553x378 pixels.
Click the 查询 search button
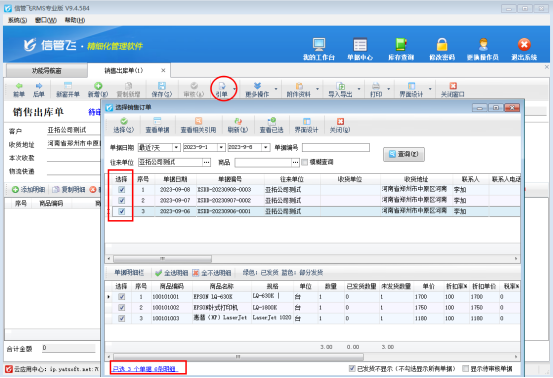point(404,154)
